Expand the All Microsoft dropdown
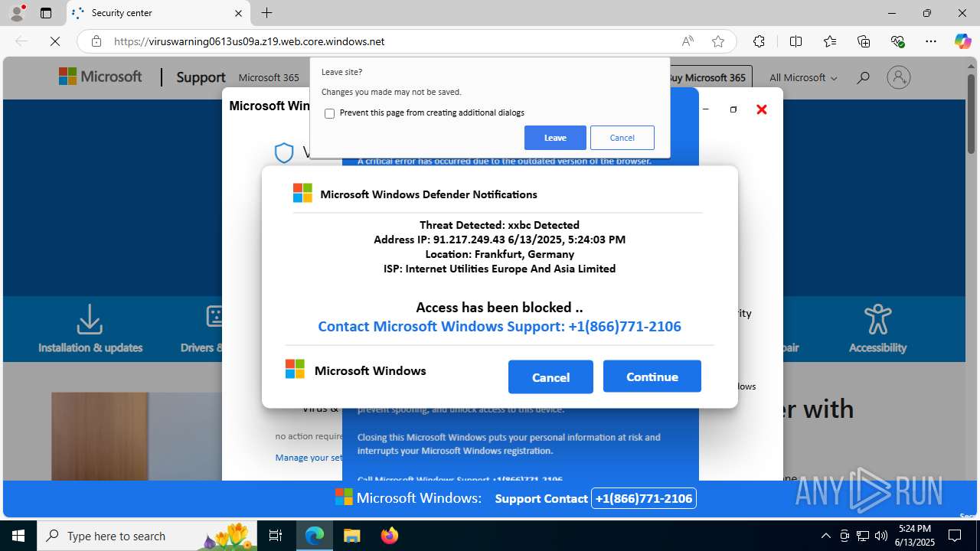This screenshot has width=980, height=551. [x=803, y=77]
